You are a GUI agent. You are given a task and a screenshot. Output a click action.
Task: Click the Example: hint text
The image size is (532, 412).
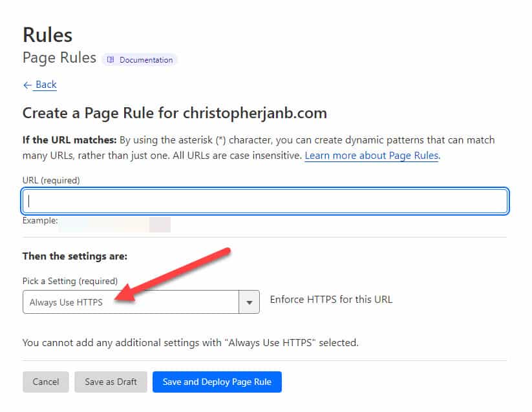(x=40, y=221)
